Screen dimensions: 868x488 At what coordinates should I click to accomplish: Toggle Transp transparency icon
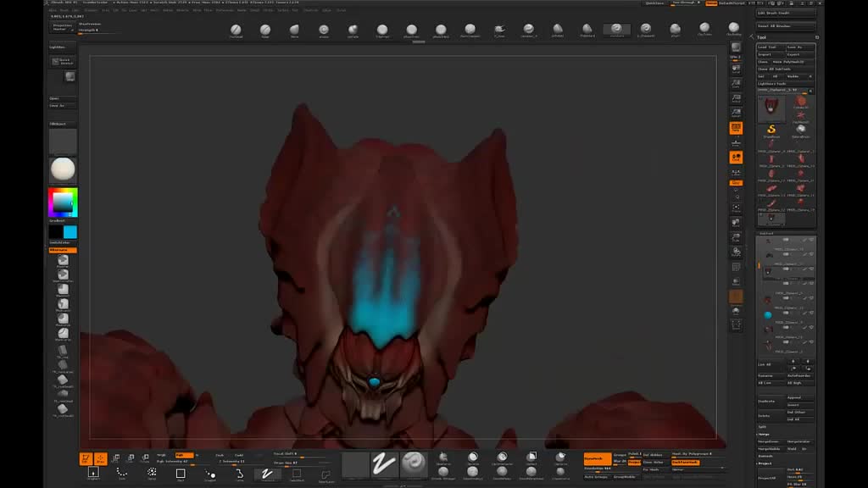[x=736, y=282]
